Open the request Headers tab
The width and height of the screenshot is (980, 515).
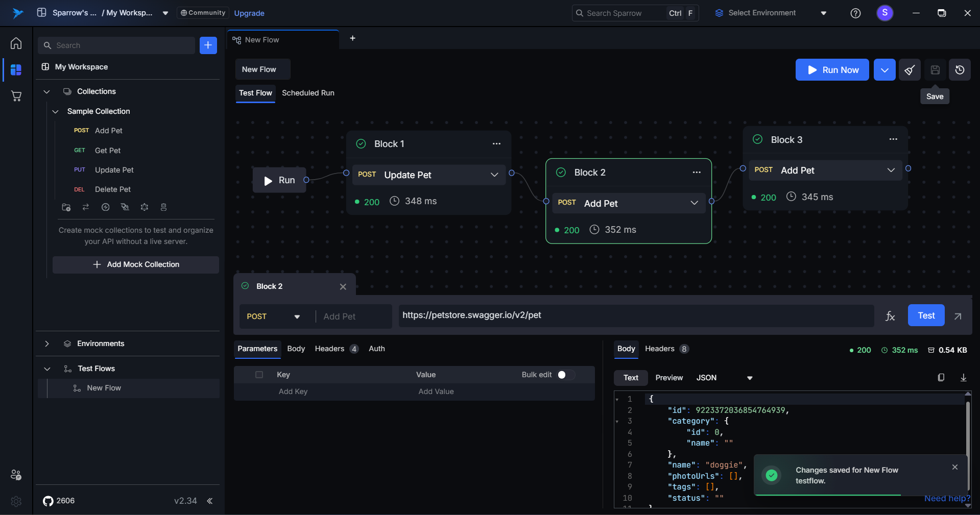point(329,349)
